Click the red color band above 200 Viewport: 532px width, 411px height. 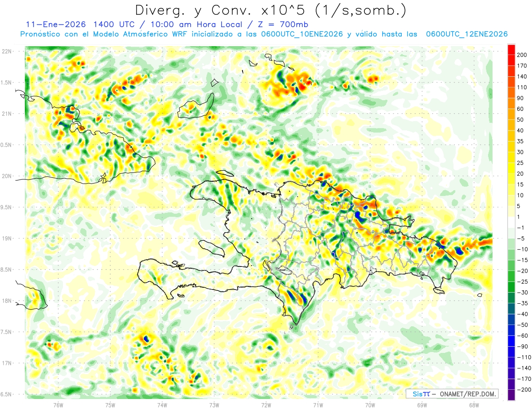coord(511,50)
